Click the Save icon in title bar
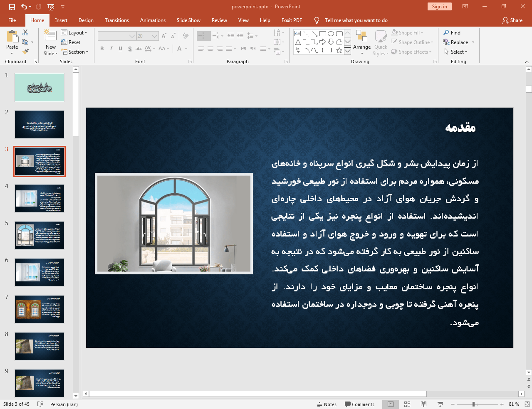 click(12, 7)
